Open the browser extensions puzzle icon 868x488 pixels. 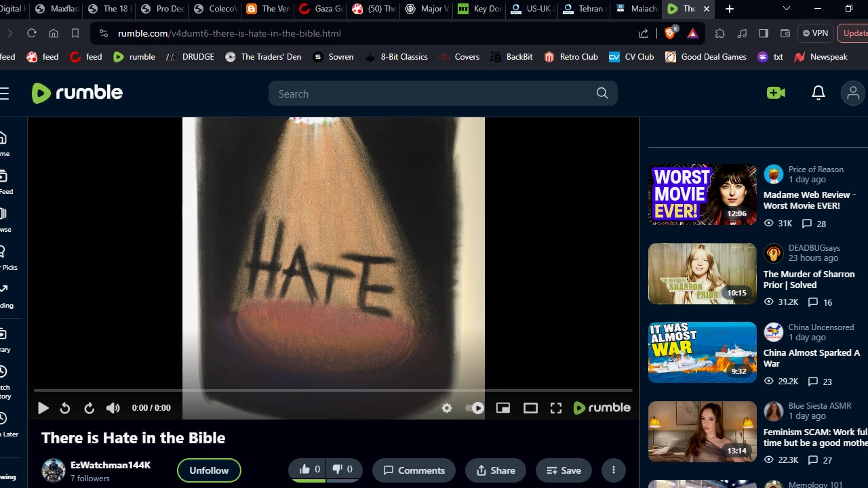click(x=720, y=33)
